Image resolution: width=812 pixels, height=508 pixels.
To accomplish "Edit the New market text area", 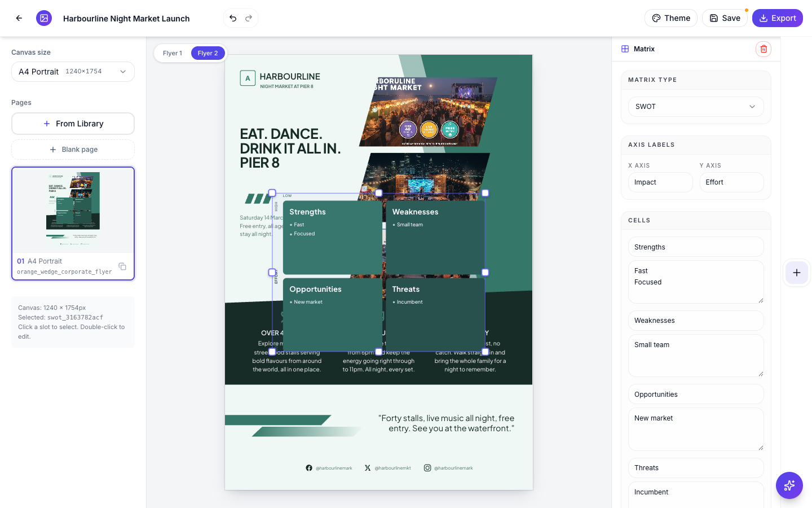I will (696, 429).
